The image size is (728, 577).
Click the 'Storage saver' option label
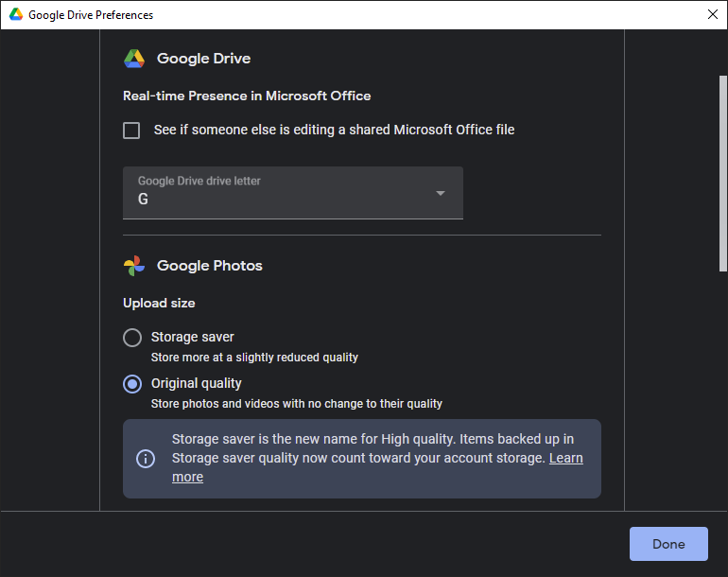[x=193, y=337]
